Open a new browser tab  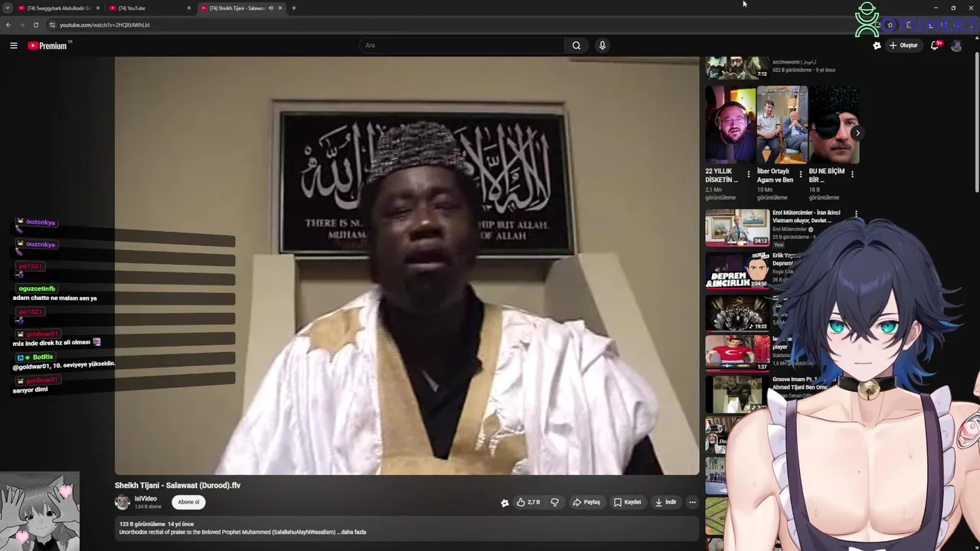[x=293, y=8]
